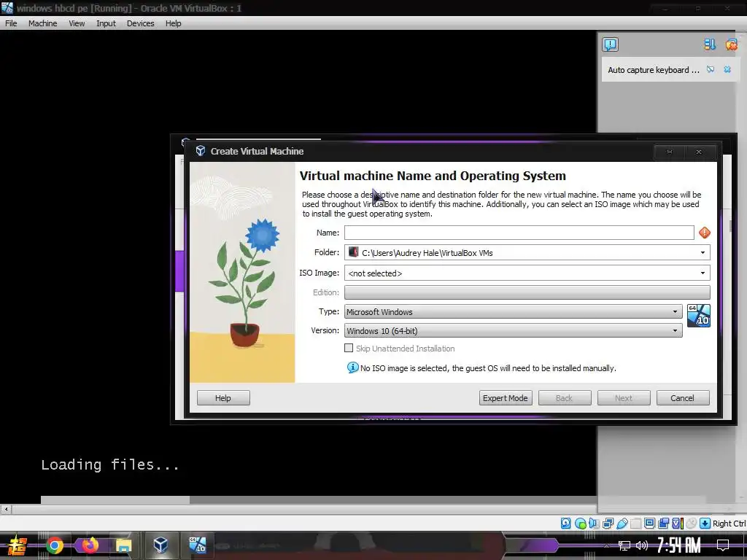
Task: Click the dismiss all notifications icon
Action: [731, 44]
